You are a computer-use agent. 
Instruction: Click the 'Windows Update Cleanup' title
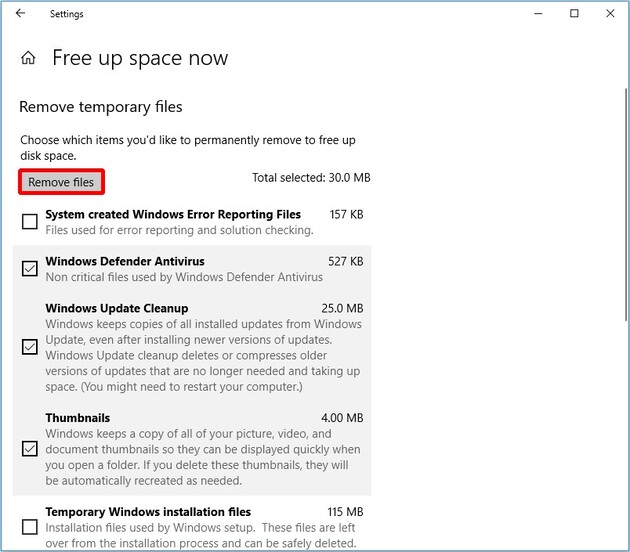[x=117, y=308]
